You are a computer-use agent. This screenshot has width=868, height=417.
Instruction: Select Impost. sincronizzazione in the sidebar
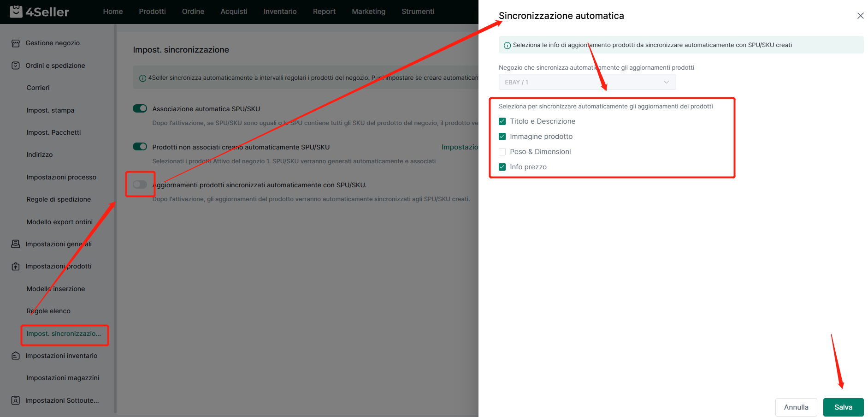(64, 334)
